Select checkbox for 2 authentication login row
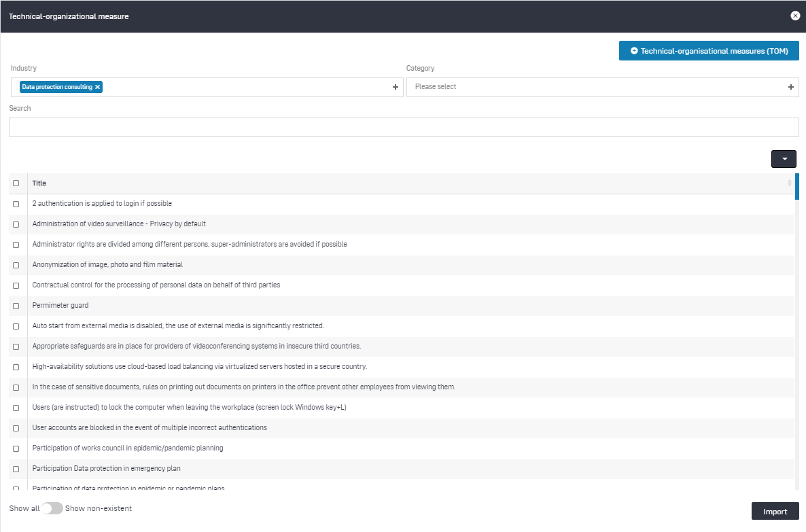 16,204
